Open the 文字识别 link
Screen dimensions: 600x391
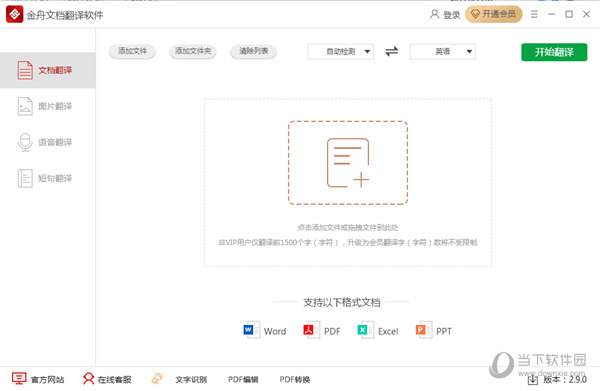click(191, 380)
